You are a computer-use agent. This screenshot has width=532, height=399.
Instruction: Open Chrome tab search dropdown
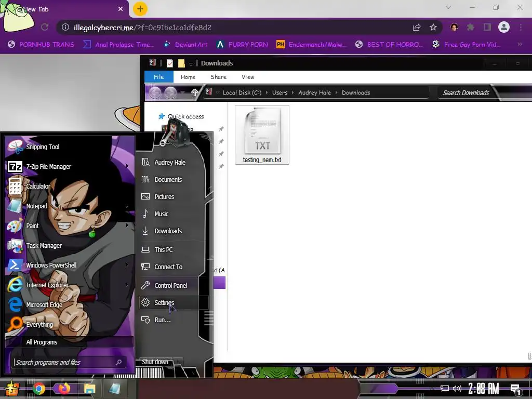pyautogui.click(x=448, y=7)
